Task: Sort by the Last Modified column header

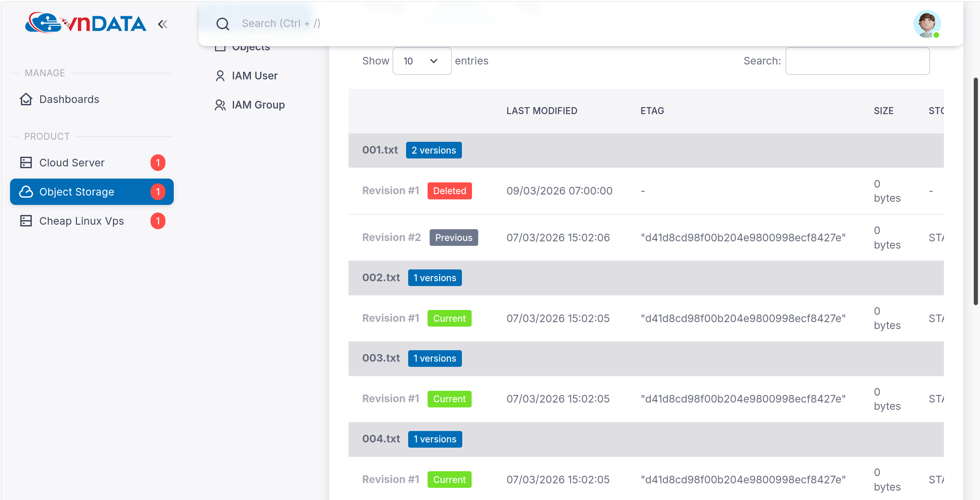Action: pos(541,111)
